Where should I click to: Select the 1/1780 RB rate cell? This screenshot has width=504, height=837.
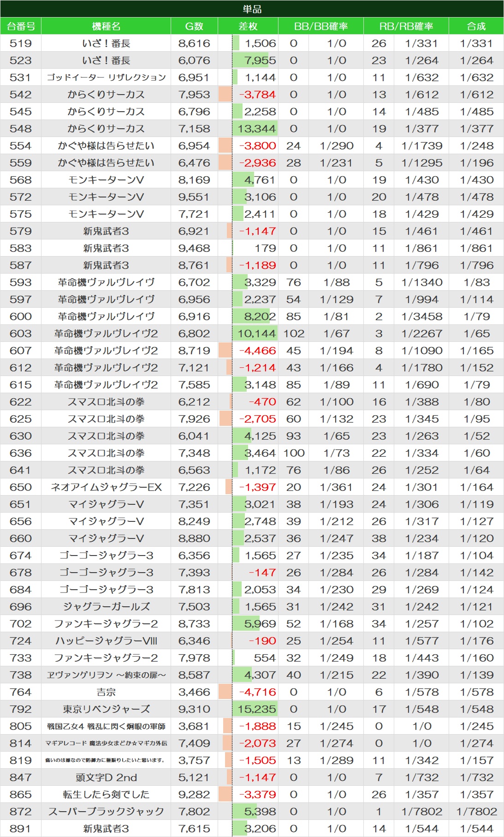pyautogui.click(x=422, y=368)
